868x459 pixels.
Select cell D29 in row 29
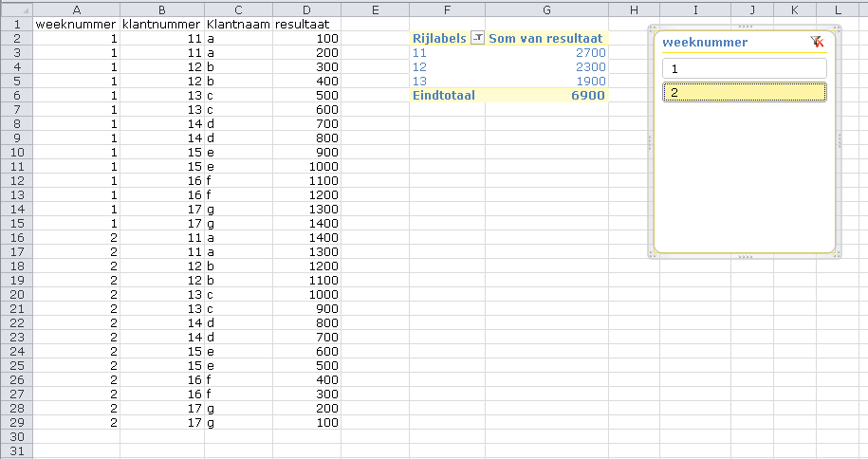pyautogui.click(x=306, y=422)
